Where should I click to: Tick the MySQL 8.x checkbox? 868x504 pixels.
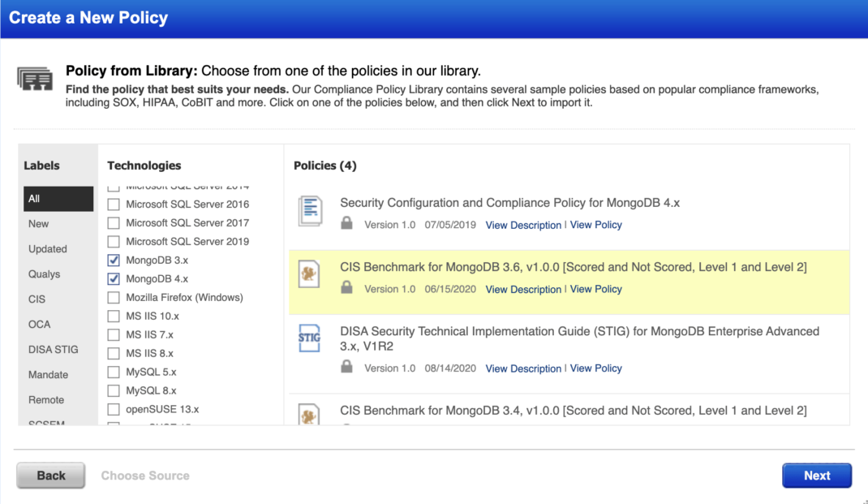coord(114,391)
